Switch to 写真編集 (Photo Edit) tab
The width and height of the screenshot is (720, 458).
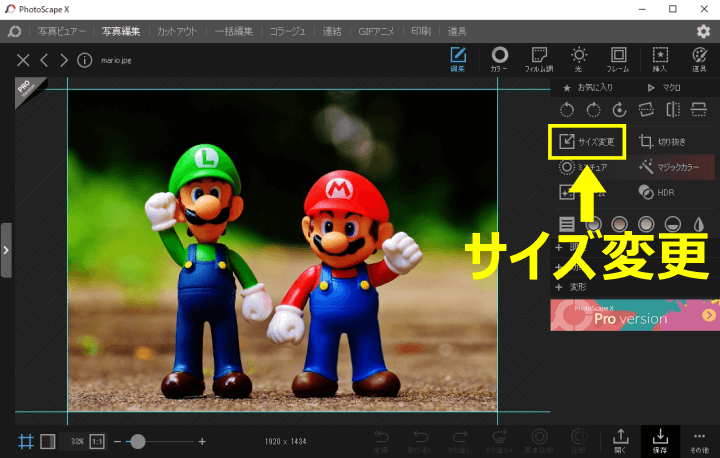click(x=121, y=31)
